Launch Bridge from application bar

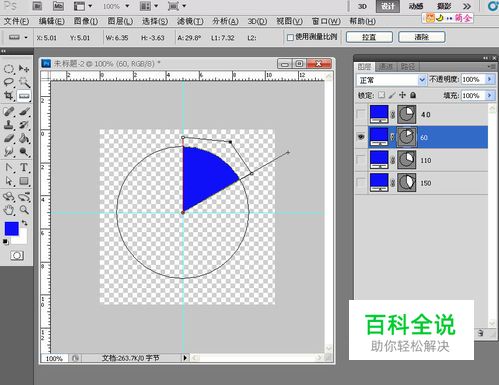tap(37, 6)
